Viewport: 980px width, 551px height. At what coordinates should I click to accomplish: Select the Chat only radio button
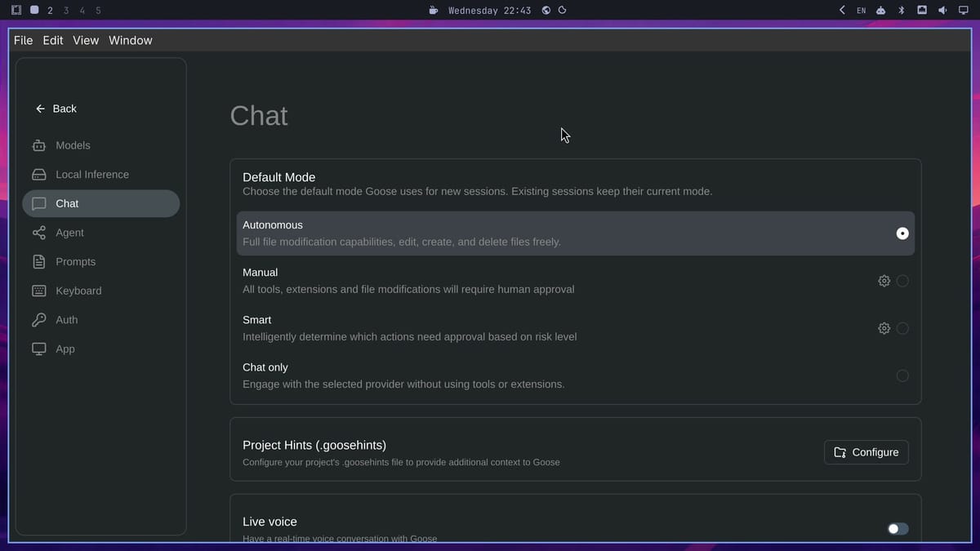(x=902, y=375)
